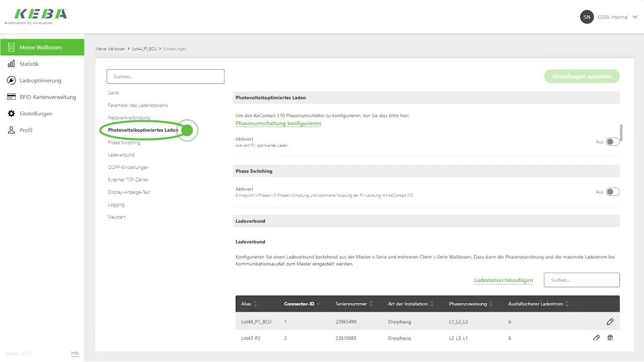This screenshot has width=644, height=362.
Task: Open RFID-Kartenverwaltung card icon
Action: click(x=11, y=97)
